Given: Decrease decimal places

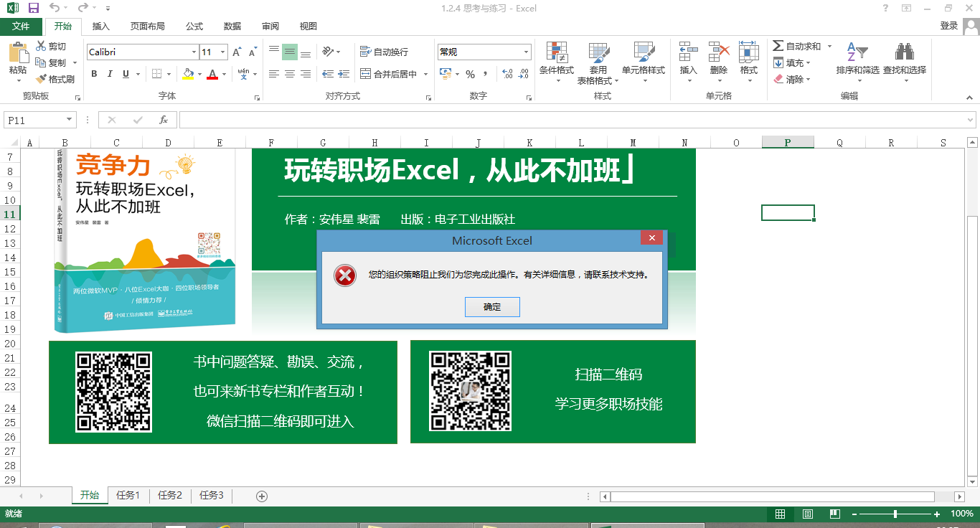Looking at the screenshot, I should 524,74.
